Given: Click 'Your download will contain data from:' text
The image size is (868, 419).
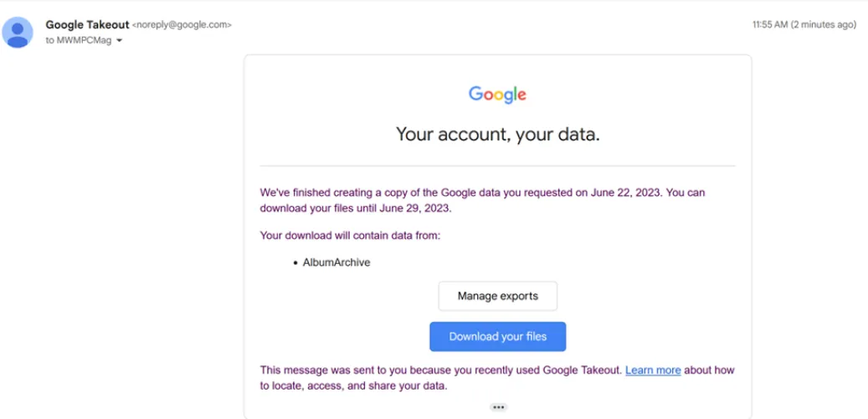Looking at the screenshot, I should tap(350, 235).
